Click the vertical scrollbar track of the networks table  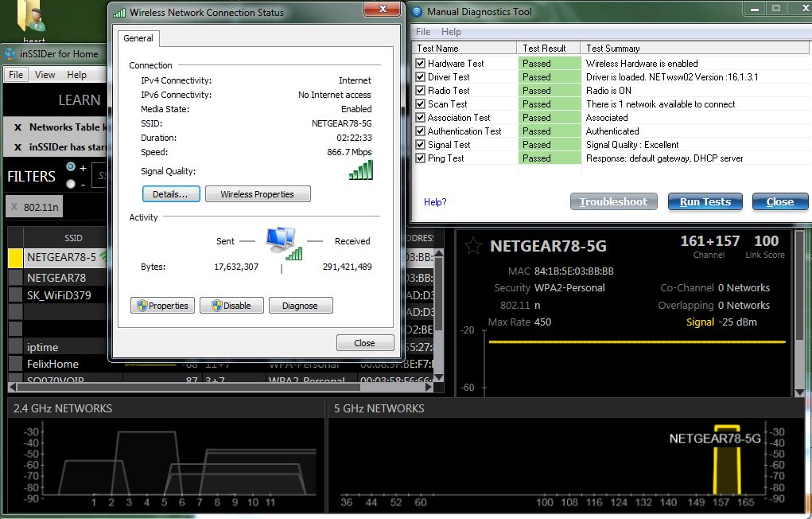(x=439, y=350)
